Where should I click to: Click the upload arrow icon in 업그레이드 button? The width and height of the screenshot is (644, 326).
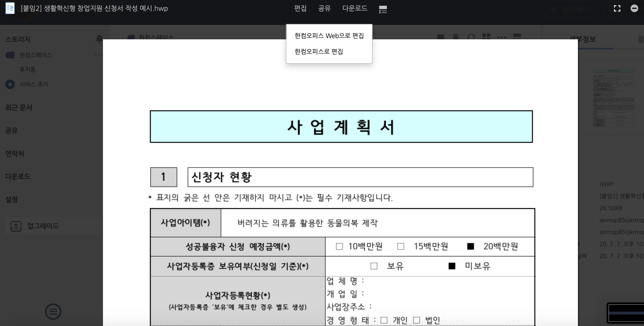click(x=16, y=226)
